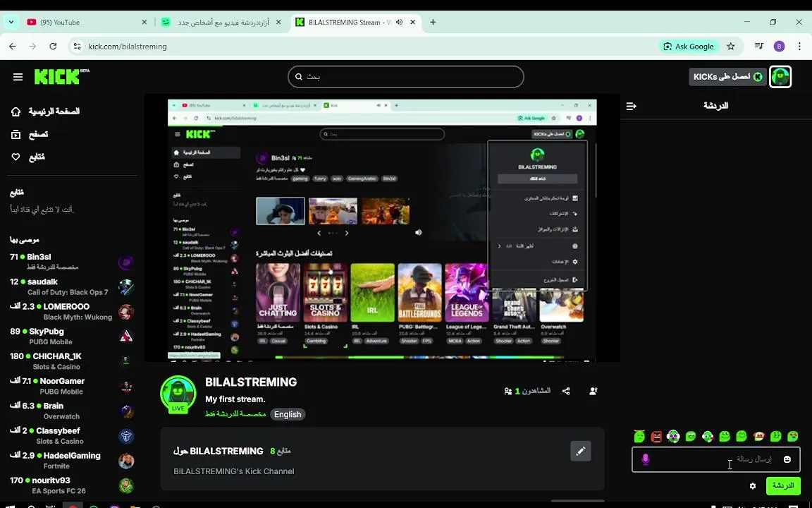Insert the headphones purple-eyed emote
The height and width of the screenshot is (508, 812).
pos(673,437)
